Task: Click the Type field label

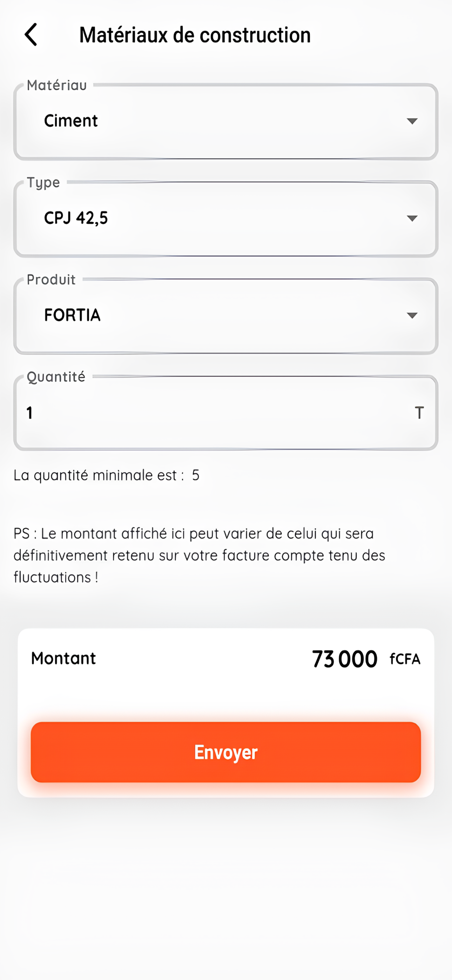Action: click(x=43, y=183)
